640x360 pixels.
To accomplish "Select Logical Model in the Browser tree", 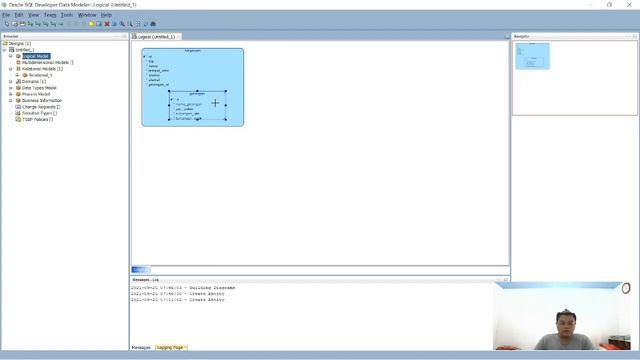I will 36,56.
